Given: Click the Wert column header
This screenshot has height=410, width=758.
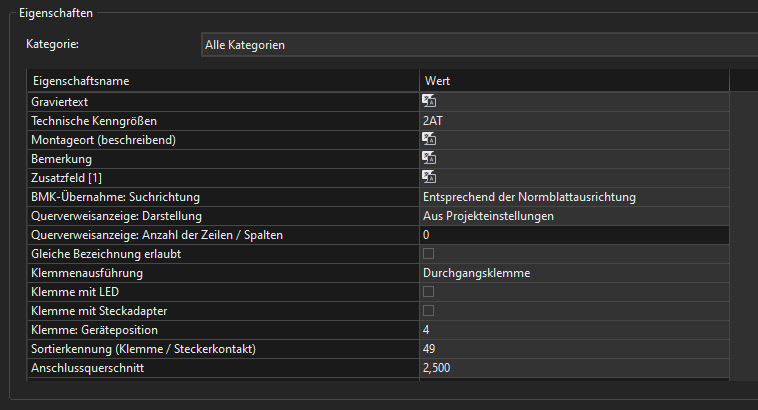Looking at the screenshot, I should coord(574,81).
